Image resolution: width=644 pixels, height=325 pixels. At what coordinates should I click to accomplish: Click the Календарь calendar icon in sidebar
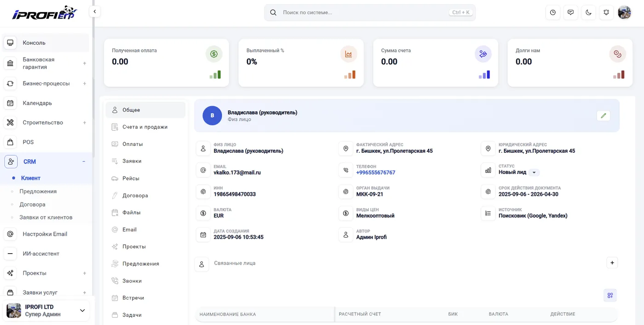[10, 103]
